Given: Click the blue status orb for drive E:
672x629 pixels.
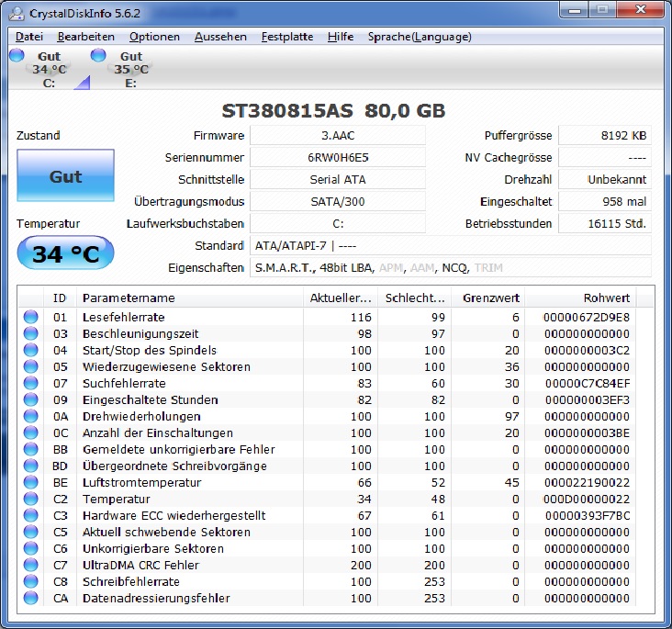Looking at the screenshot, I should tap(98, 55).
